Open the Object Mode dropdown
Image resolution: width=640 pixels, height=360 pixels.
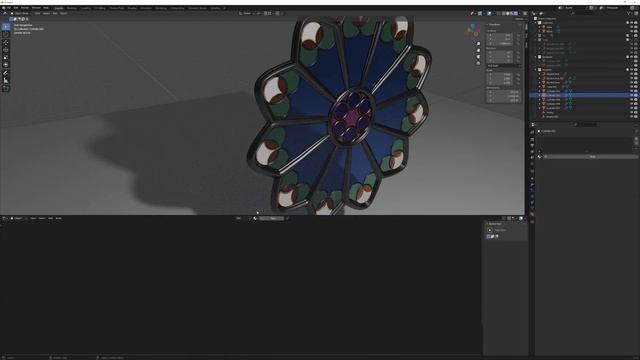(x=20, y=13)
